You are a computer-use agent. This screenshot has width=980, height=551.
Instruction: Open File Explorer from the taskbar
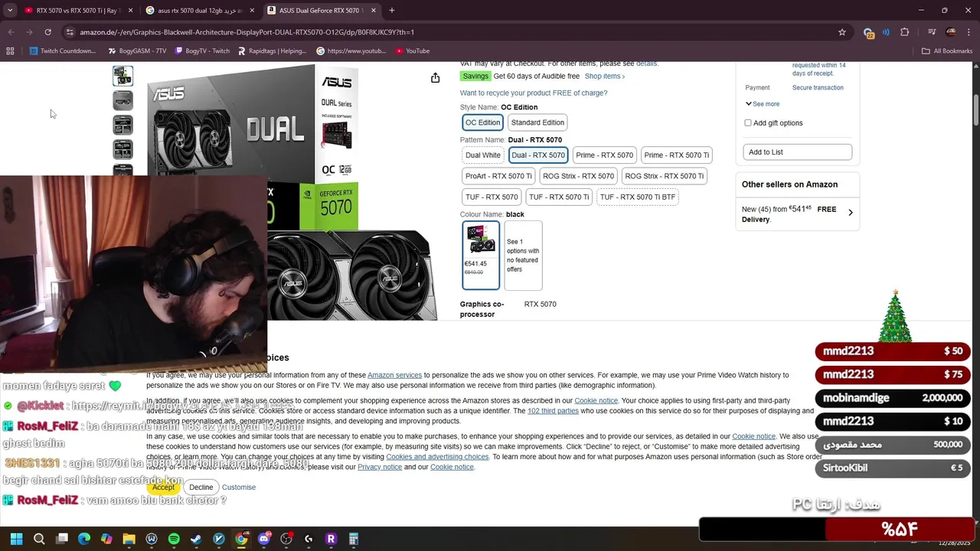[x=129, y=539]
